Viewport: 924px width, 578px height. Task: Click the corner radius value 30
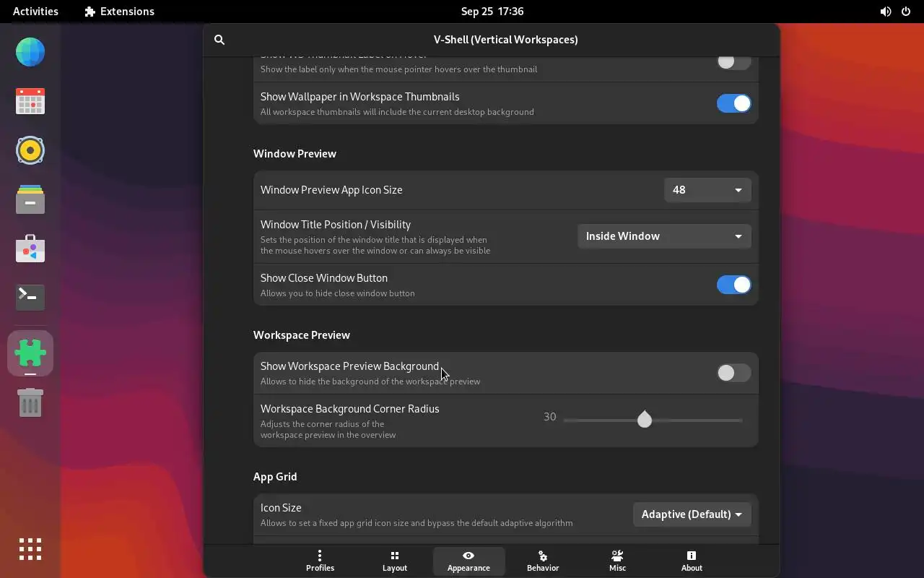550,417
